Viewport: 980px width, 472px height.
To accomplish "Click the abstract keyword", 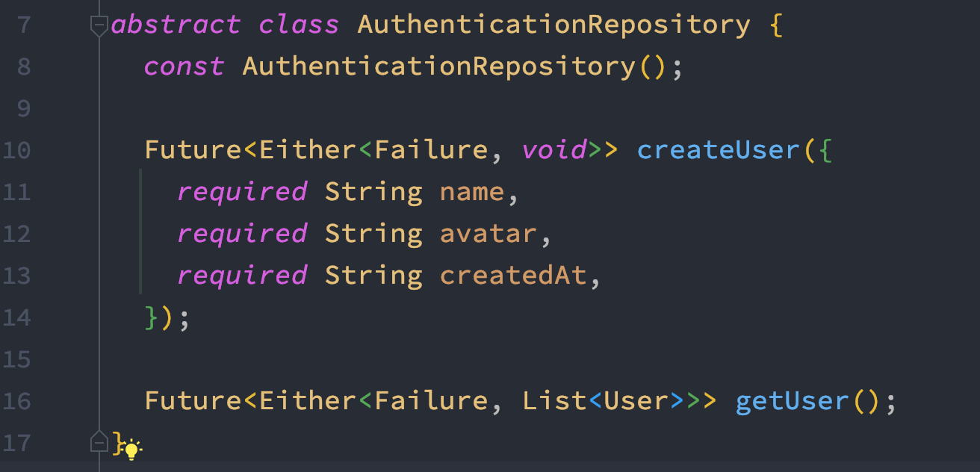I will click(x=176, y=25).
